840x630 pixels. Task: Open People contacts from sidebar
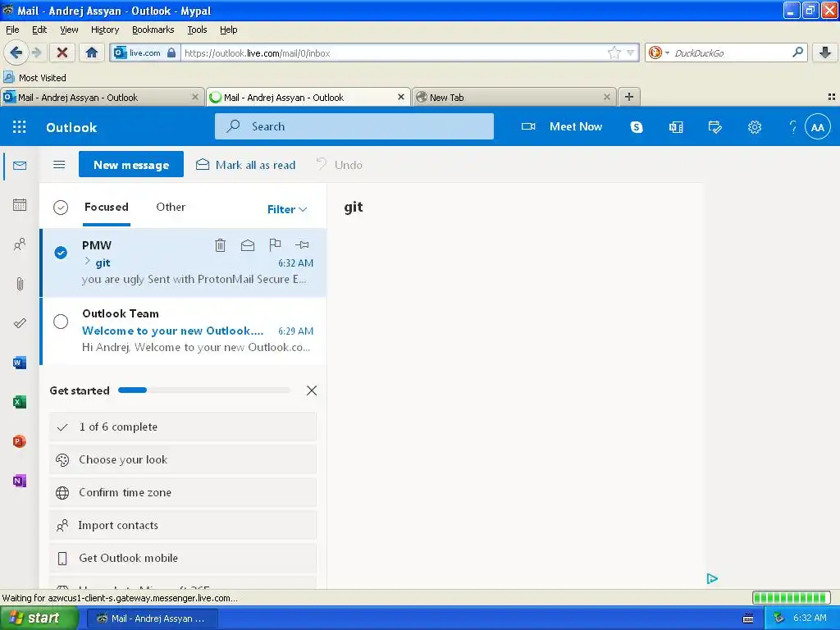(20, 244)
